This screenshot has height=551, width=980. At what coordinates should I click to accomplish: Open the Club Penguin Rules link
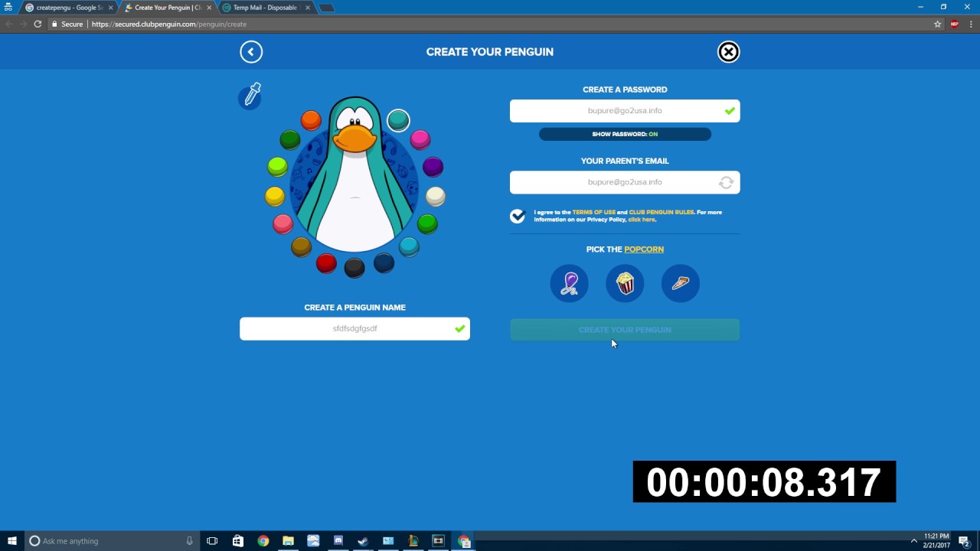(661, 212)
